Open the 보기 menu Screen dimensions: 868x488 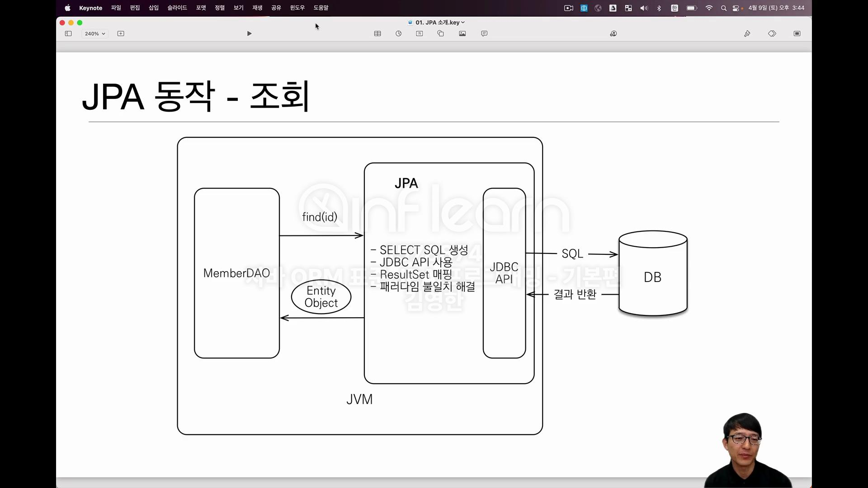[238, 8]
